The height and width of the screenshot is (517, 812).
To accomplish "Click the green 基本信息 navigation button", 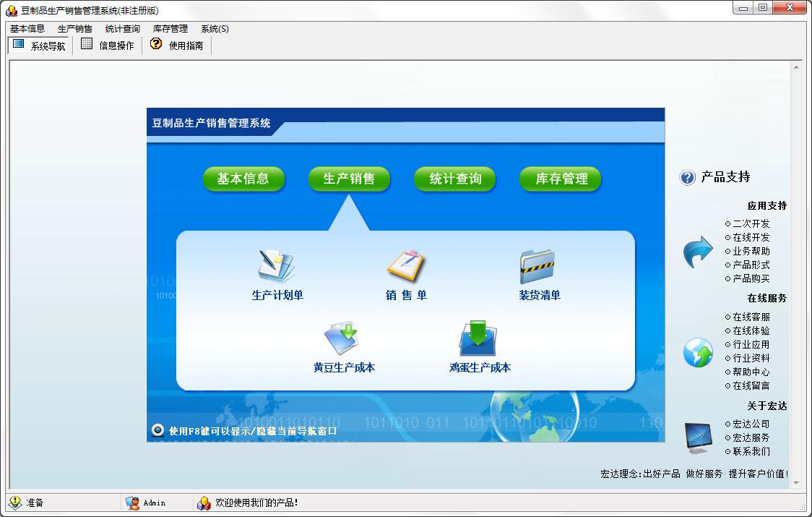I will point(243,179).
